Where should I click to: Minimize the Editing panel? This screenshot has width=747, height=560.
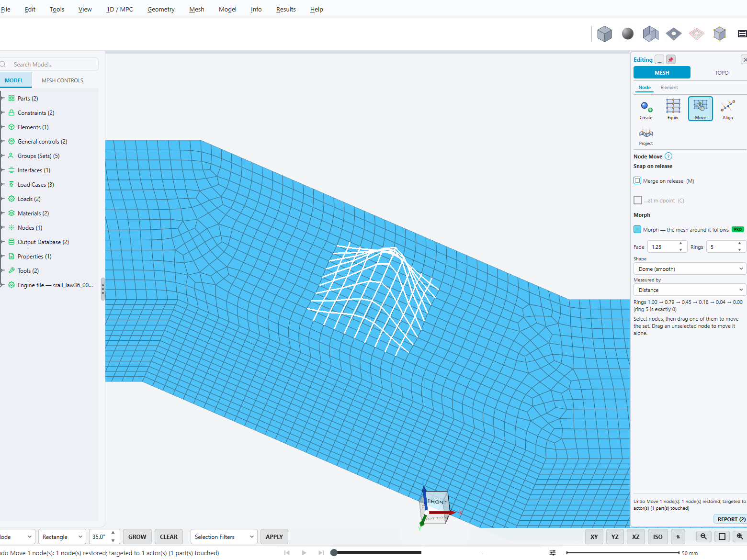(x=659, y=59)
